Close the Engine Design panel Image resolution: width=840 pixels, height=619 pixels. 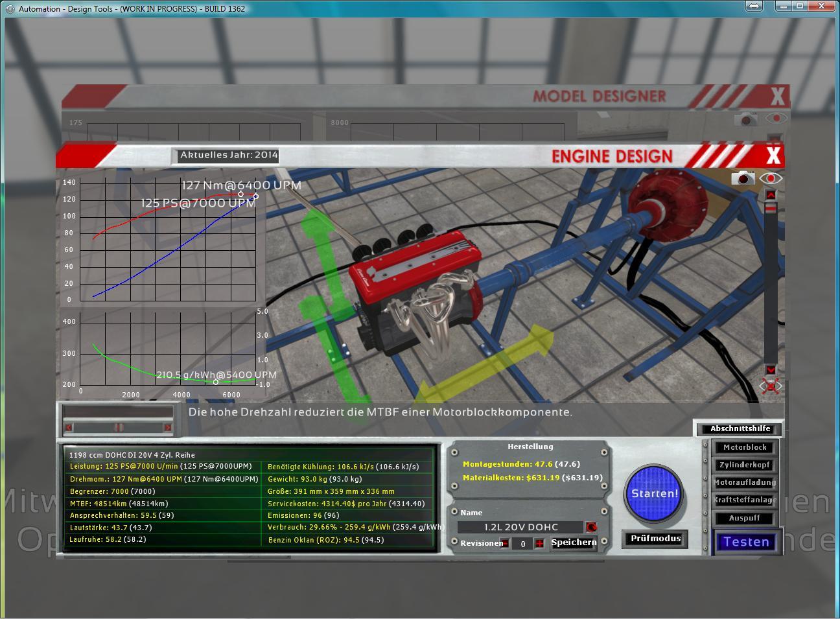773,156
